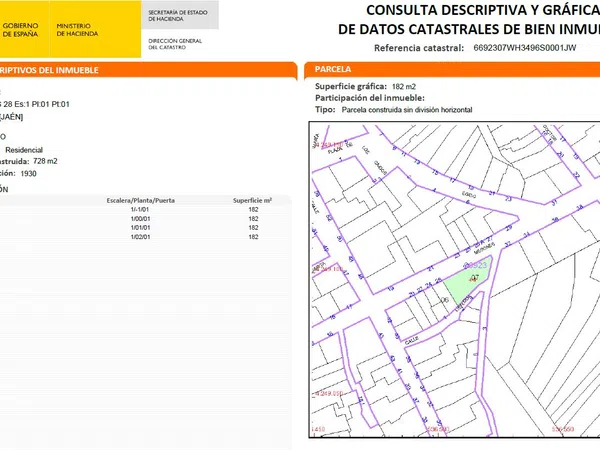Click the 'Referencia catastral:' label

(x=419, y=48)
